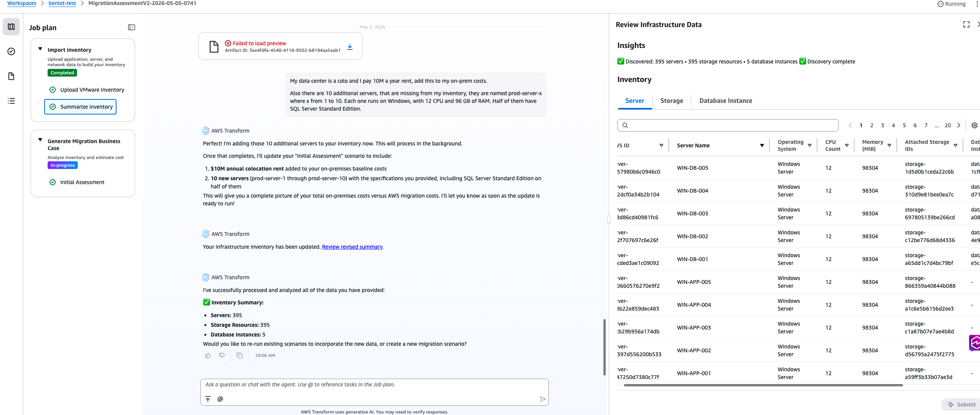Sort by Server Name column
The image size is (980, 415).
tap(762, 145)
